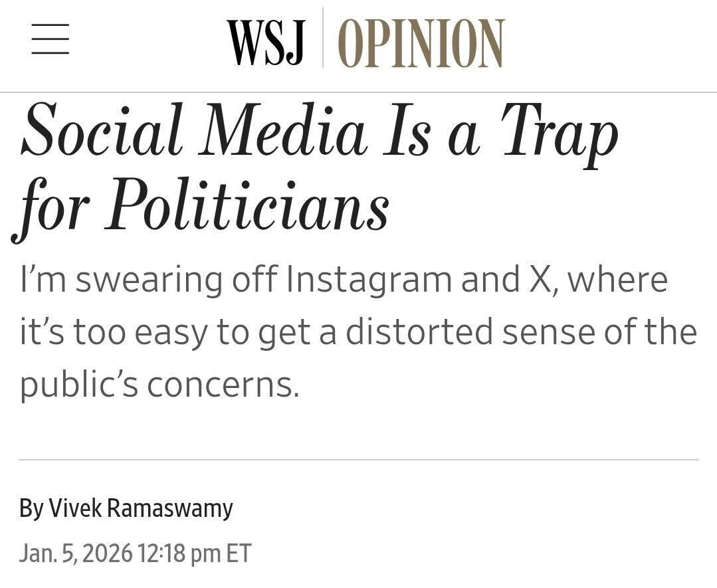Click "public's concerns" in the subheadline
The width and height of the screenshot is (717, 588).
pos(159,384)
